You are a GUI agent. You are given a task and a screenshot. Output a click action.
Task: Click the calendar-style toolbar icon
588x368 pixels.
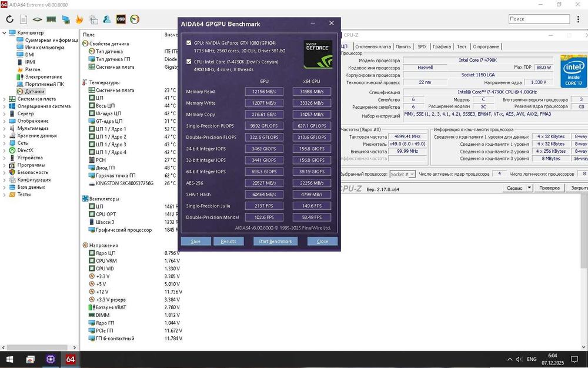pos(93,19)
